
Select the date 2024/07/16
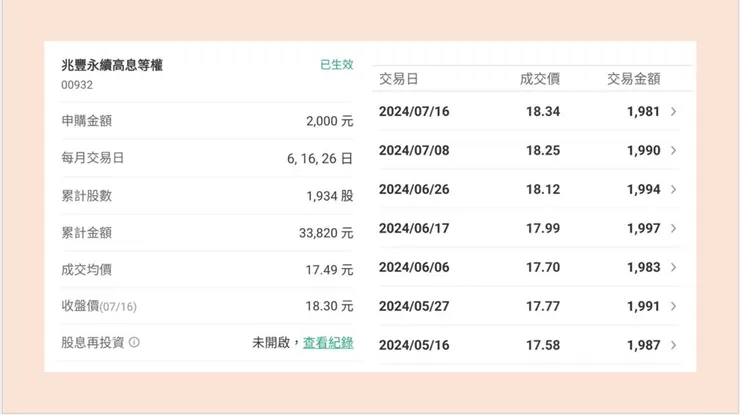coord(414,111)
